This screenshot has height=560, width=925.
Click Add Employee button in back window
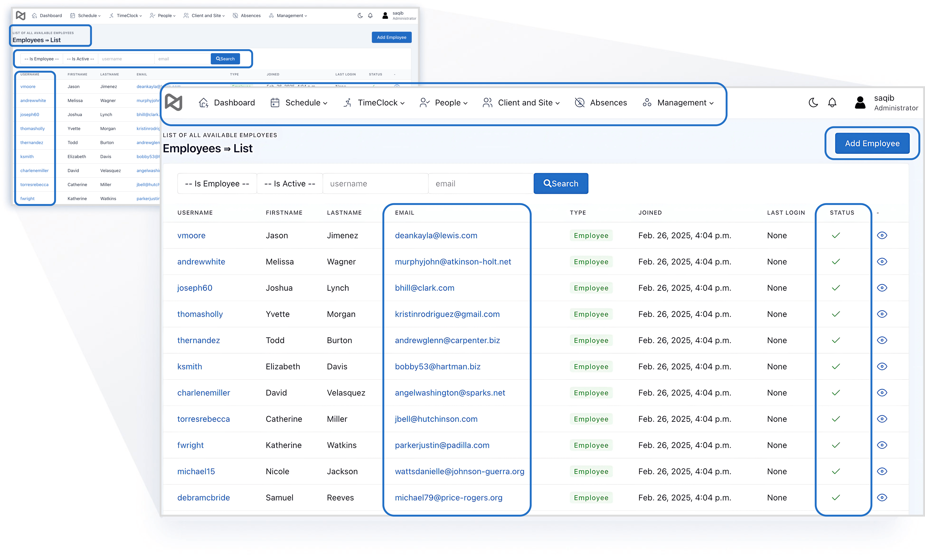click(392, 37)
